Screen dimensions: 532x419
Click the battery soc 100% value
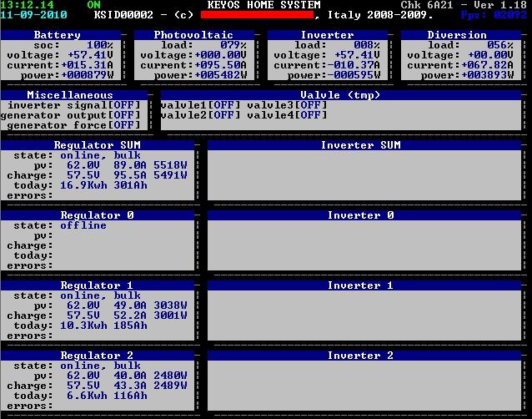pos(100,45)
